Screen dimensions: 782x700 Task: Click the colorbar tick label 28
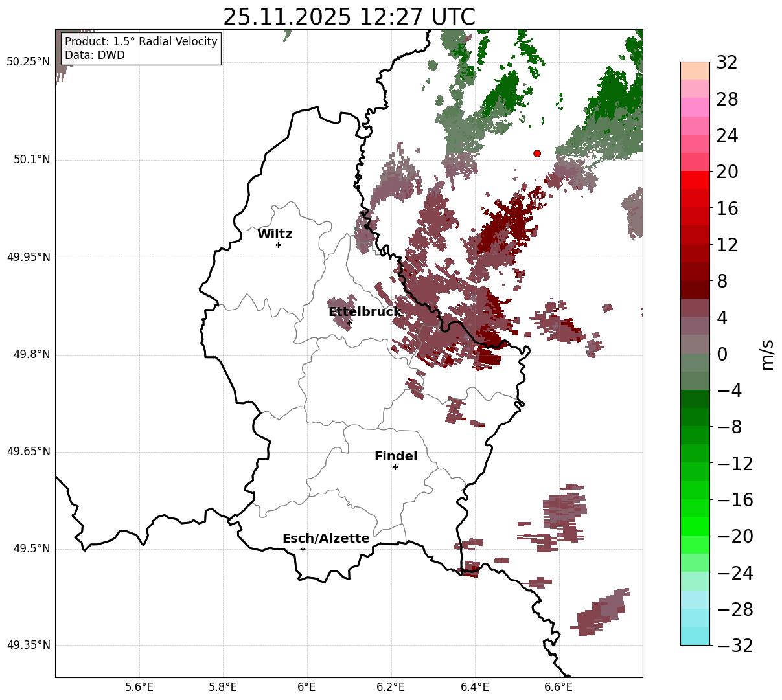click(727, 100)
